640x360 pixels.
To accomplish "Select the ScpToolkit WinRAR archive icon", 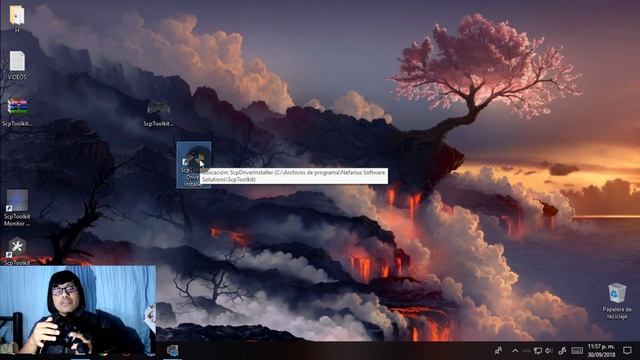I will 17,111.
